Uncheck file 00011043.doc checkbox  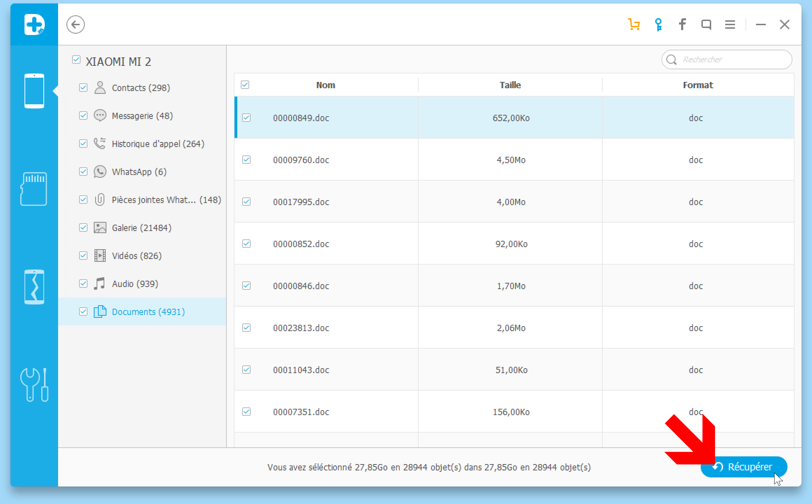[246, 370]
